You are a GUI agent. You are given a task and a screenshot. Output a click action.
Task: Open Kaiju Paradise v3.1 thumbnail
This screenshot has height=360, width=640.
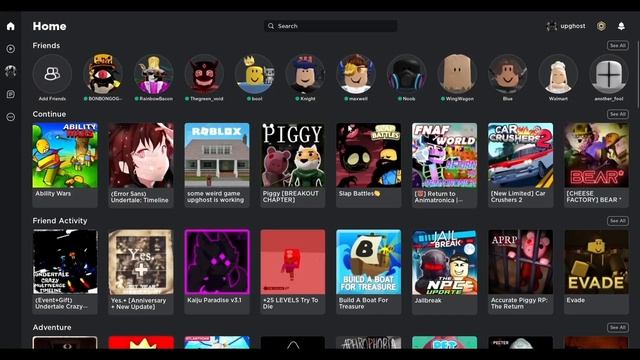[217, 262]
